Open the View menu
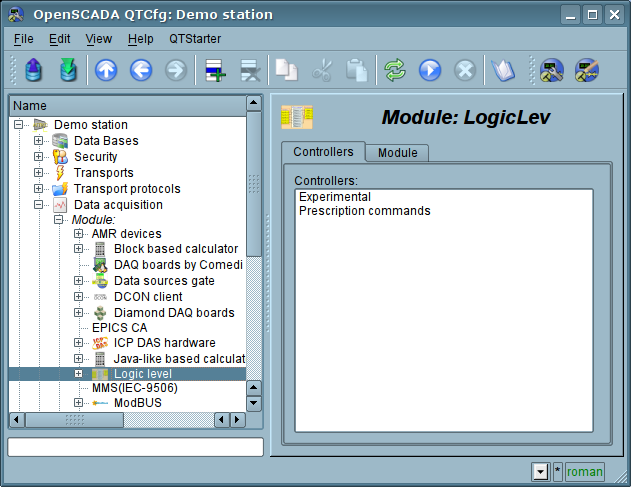Image resolution: width=631 pixels, height=487 pixels. tap(99, 39)
